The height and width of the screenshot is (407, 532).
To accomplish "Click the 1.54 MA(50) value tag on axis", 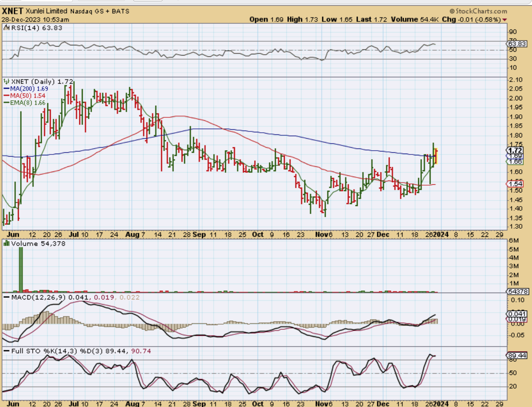I will (x=515, y=184).
